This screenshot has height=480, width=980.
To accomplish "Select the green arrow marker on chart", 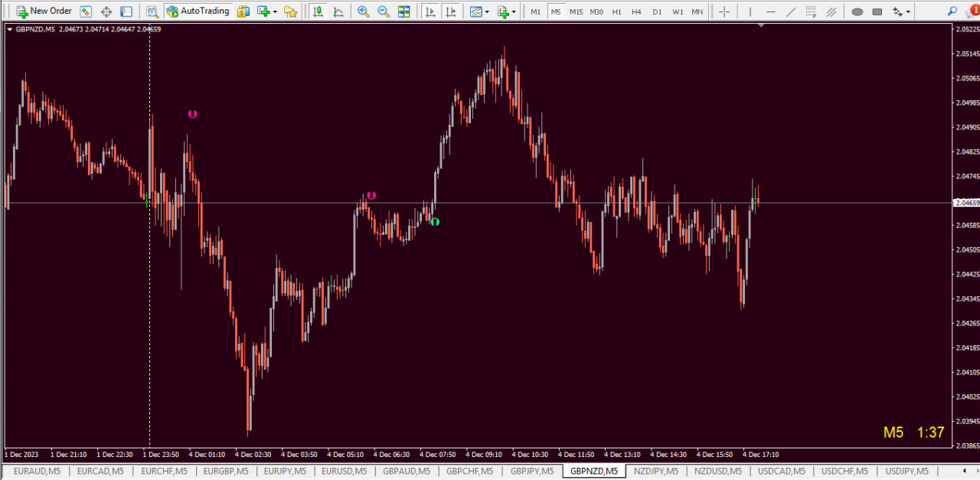I will [x=435, y=222].
